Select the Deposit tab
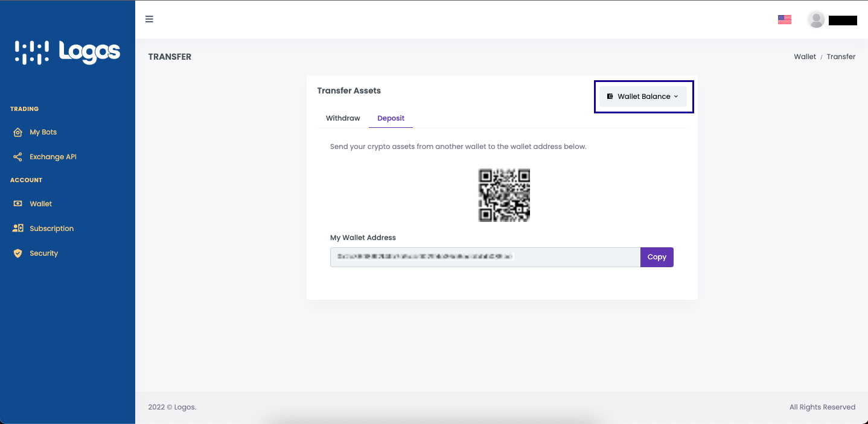 pyautogui.click(x=391, y=118)
